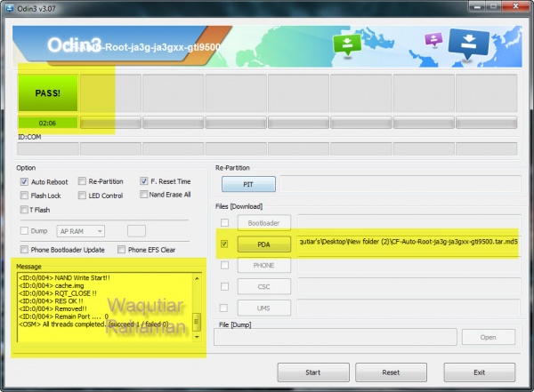Screen dimensions: 534x392
Task: Click the Exit button
Action: (x=479, y=372)
